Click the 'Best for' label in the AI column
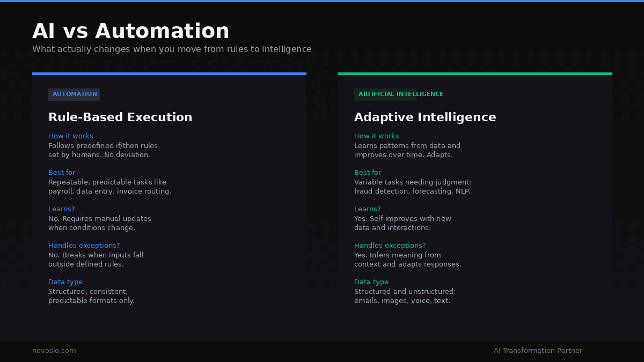The height and width of the screenshot is (362, 644). tap(368, 172)
